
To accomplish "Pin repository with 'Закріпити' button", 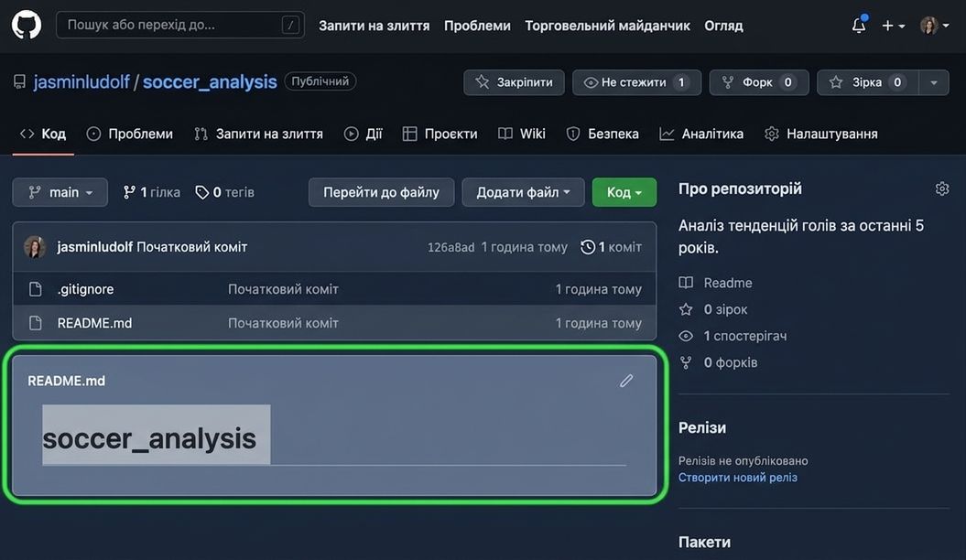I will click(x=514, y=82).
